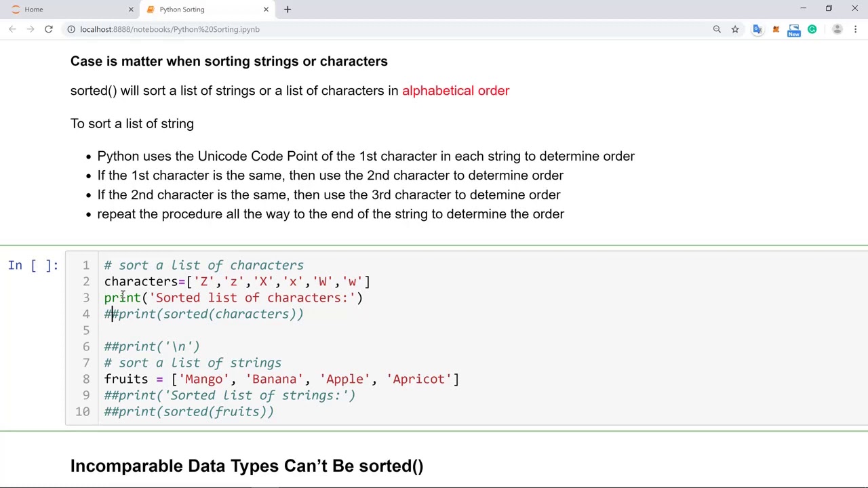868x488 pixels.
Task: Place cursor on characters list line
Action: point(237,281)
